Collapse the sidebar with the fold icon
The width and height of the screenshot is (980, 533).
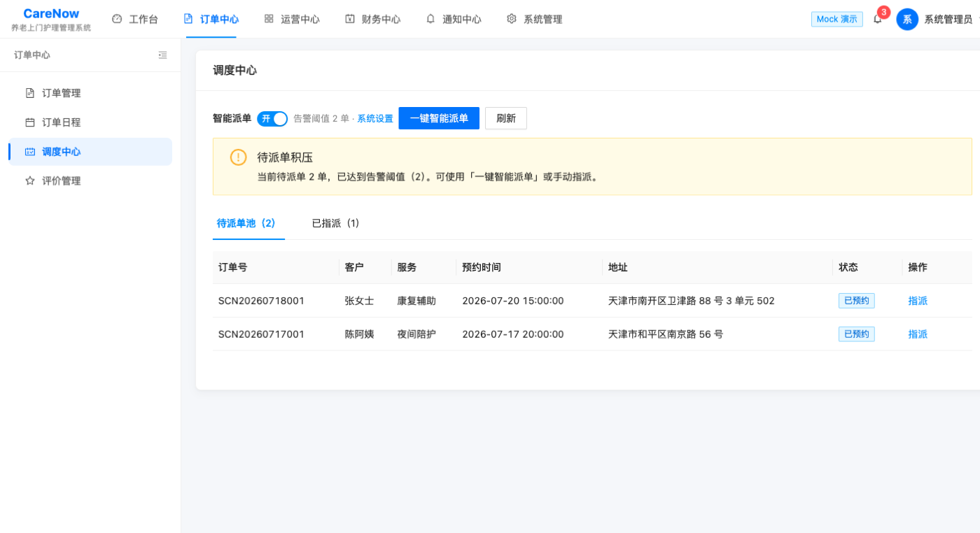coord(162,55)
